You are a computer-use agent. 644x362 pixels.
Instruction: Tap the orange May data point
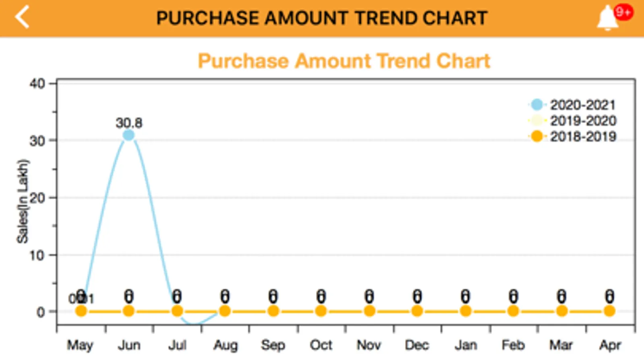click(x=81, y=311)
